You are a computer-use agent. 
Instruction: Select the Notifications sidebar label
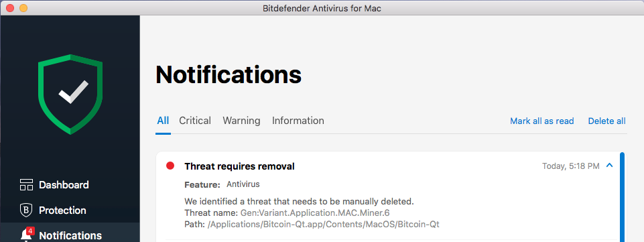[70, 236]
